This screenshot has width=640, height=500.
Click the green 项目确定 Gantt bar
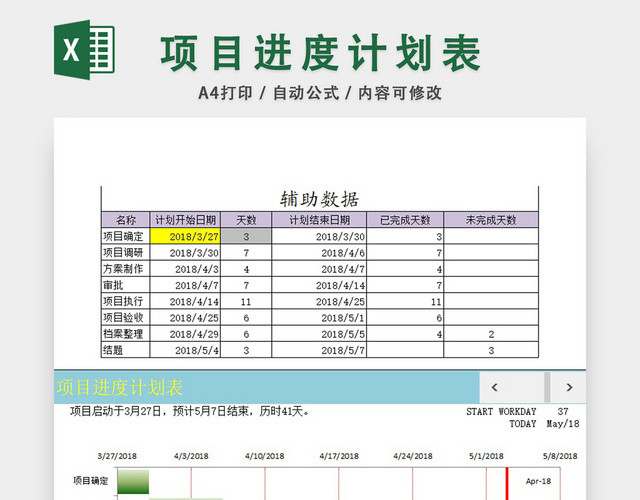point(133,482)
